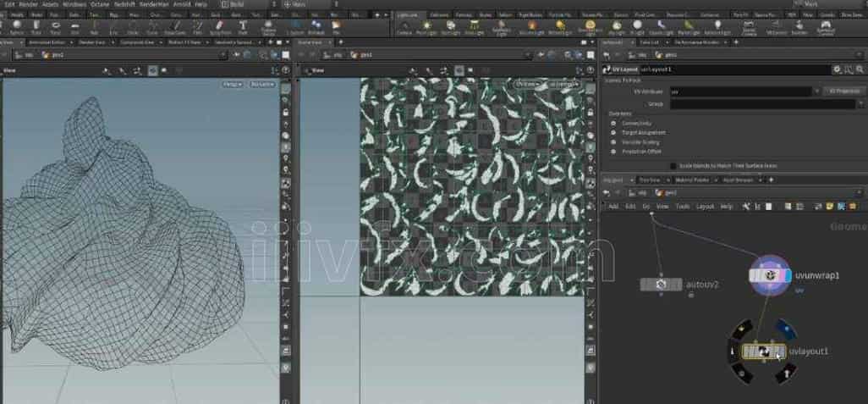Click the 3D Projection button
The height and width of the screenshot is (404, 868).
pyautogui.click(x=843, y=91)
